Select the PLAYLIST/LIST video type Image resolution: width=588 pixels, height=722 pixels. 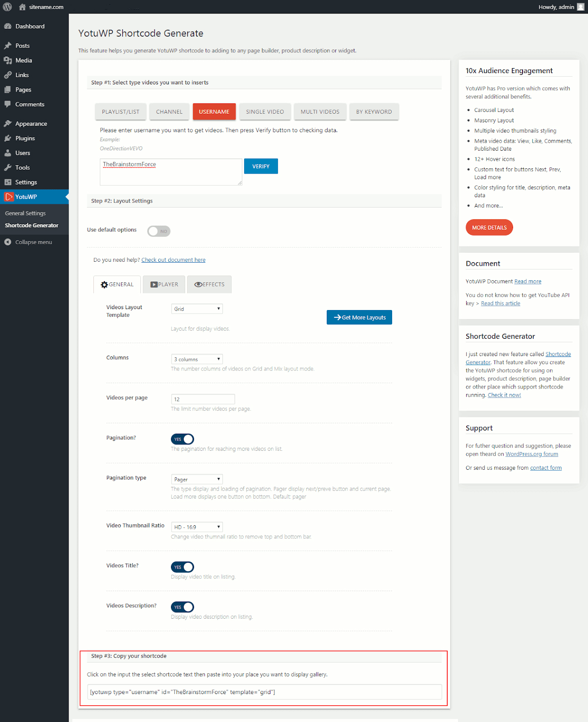pyautogui.click(x=120, y=111)
